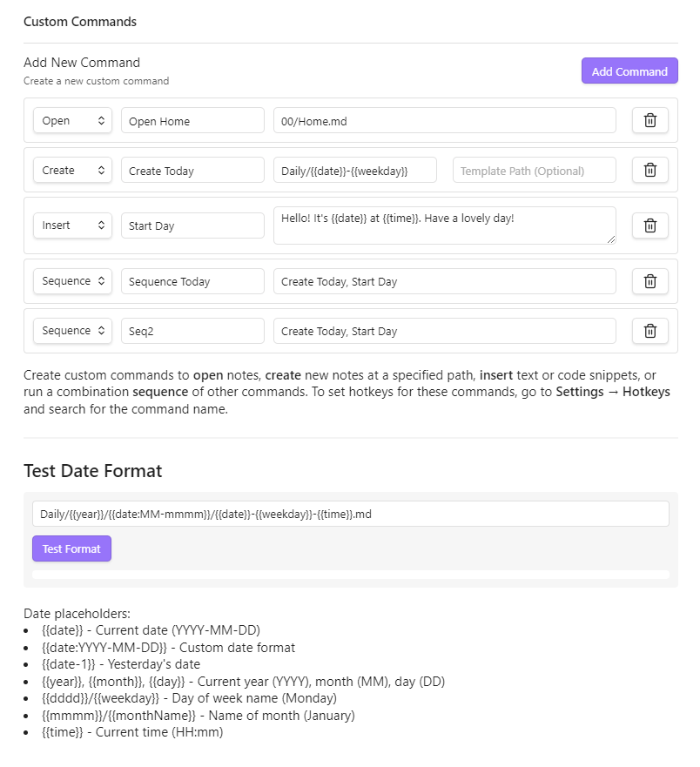The height and width of the screenshot is (767, 700).
Task: Delete the Sequence Today command
Action: click(x=650, y=280)
